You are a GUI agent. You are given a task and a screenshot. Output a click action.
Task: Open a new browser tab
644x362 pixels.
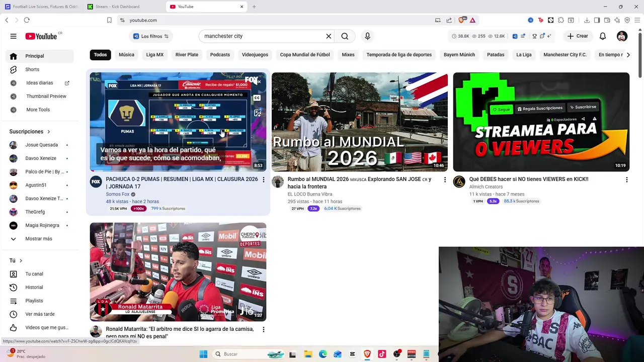click(x=254, y=7)
